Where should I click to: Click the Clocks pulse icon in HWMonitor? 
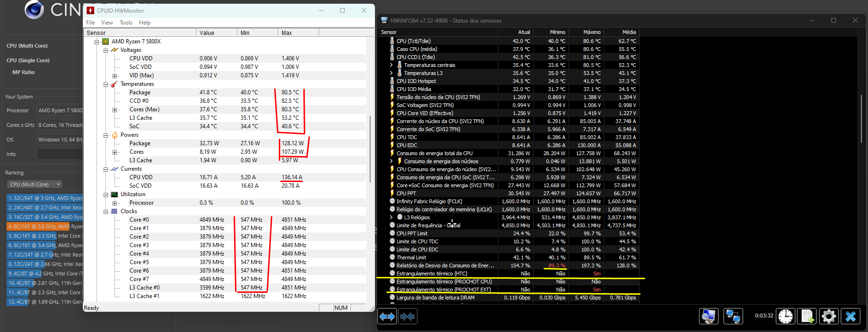click(x=114, y=211)
